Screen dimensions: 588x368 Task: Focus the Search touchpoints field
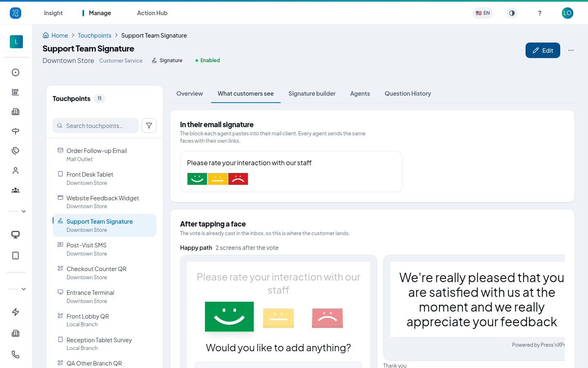coord(96,126)
